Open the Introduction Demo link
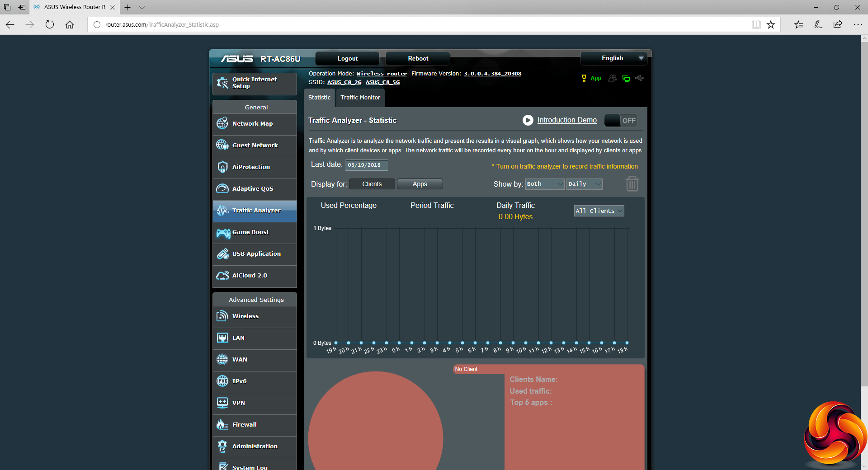Screen dimensions: 868x470 567,120
